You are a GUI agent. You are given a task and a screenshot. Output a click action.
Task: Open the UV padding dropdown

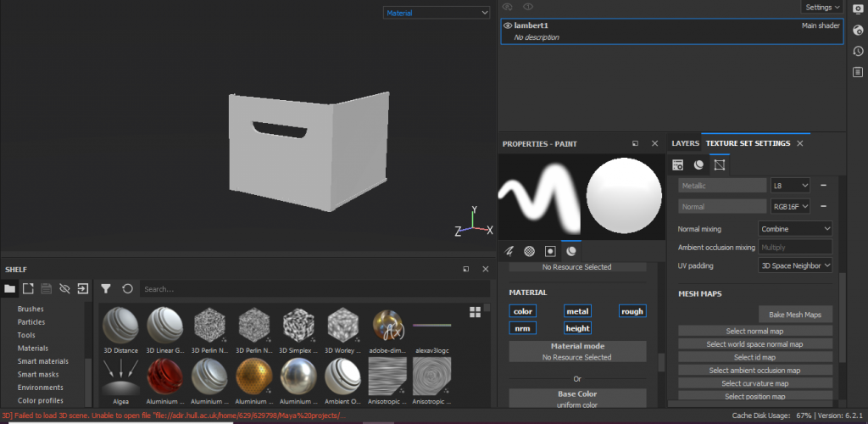click(794, 265)
